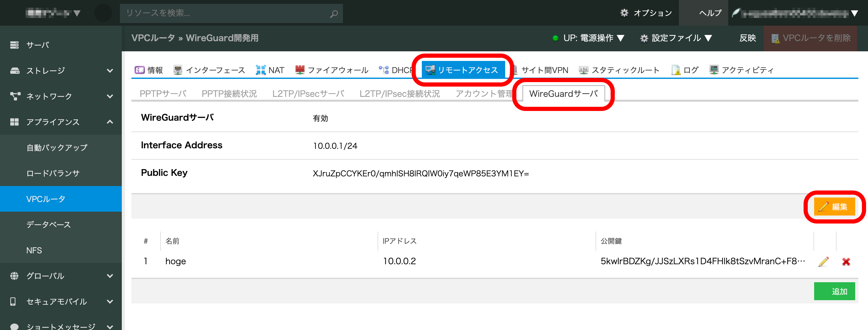This screenshot has width=868, height=330.
Task: Open options via gear icon
Action: coord(624,13)
